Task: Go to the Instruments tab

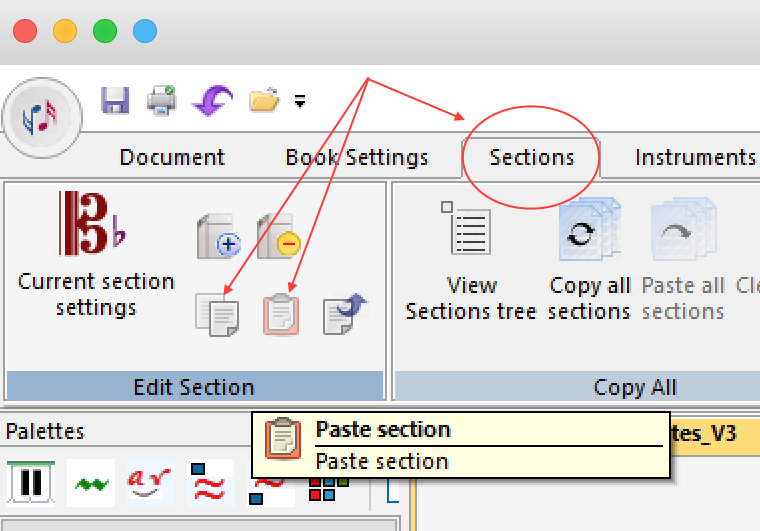Action: click(x=695, y=158)
